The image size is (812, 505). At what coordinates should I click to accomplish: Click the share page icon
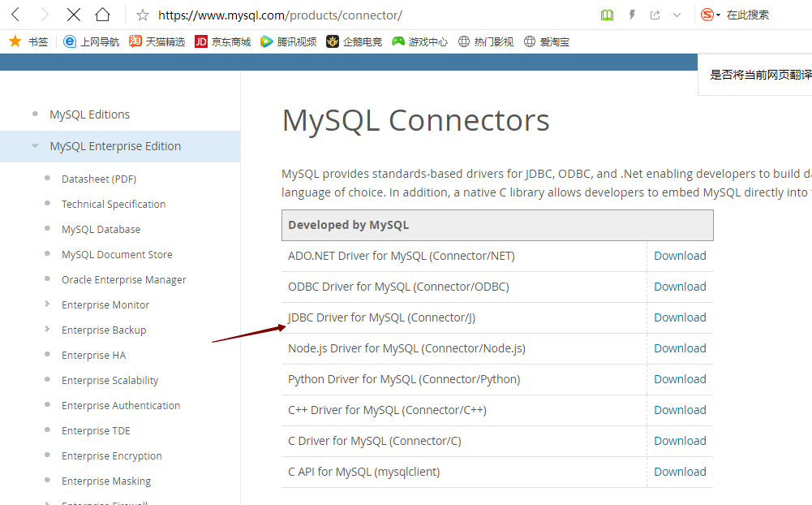point(655,15)
